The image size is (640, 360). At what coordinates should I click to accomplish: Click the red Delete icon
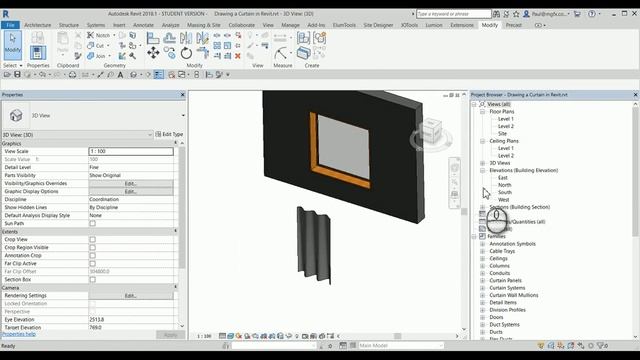tap(238, 56)
